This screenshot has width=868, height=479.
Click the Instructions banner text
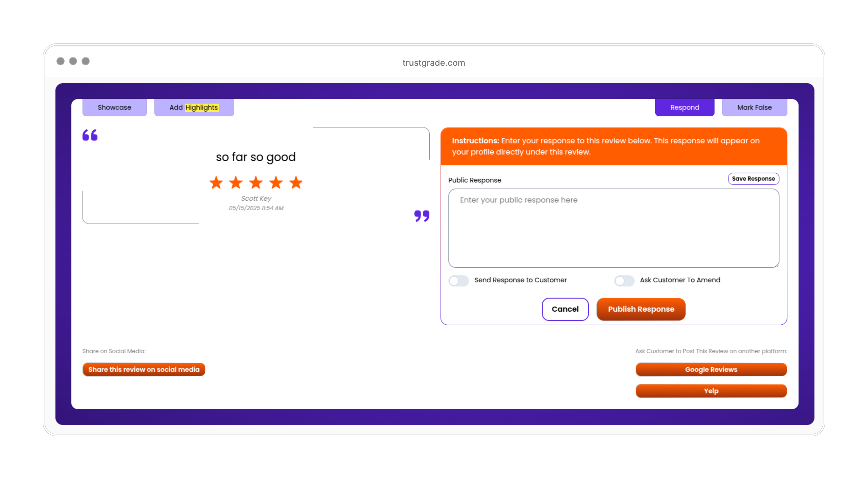(x=606, y=146)
